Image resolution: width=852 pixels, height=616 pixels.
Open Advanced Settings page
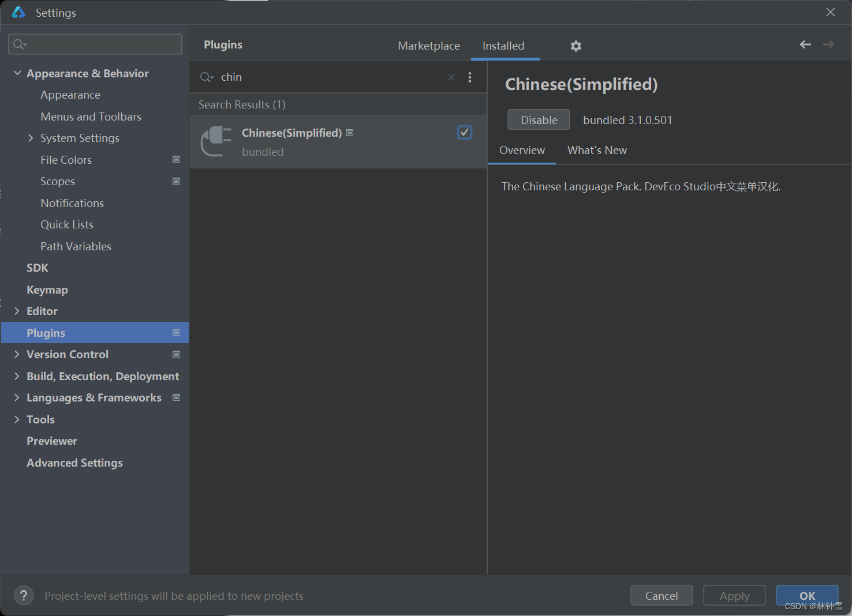click(x=74, y=463)
